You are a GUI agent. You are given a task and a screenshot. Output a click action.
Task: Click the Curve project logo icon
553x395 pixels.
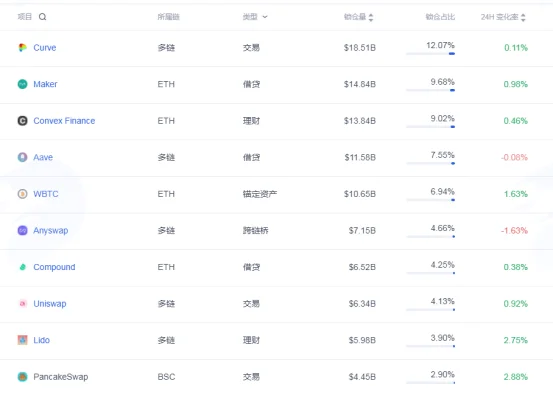(x=23, y=48)
